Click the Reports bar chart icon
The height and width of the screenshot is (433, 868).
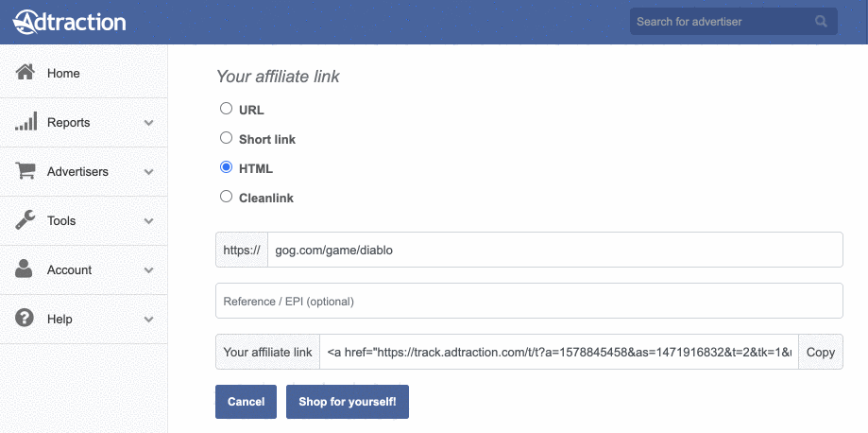(x=26, y=121)
